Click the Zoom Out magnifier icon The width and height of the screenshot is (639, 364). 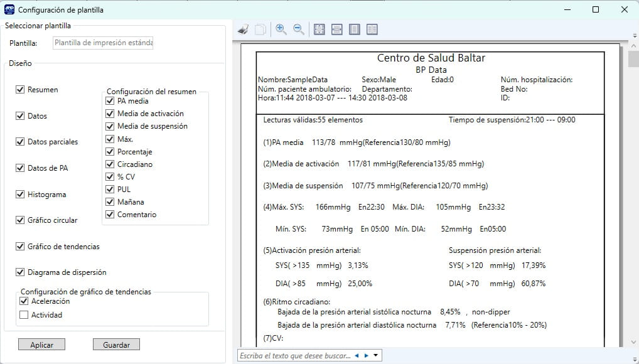pyautogui.click(x=298, y=29)
